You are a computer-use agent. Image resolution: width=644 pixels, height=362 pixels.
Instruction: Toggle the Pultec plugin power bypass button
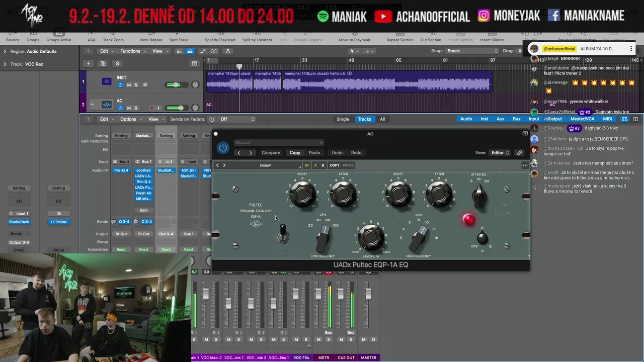pyautogui.click(x=223, y=148)
